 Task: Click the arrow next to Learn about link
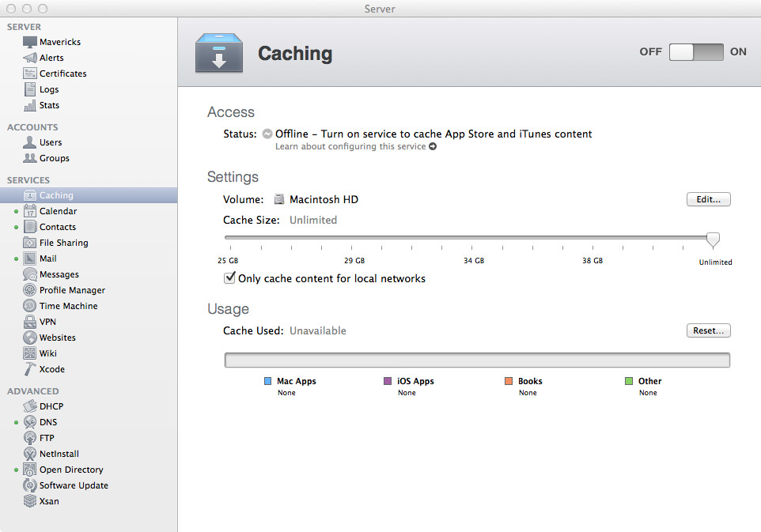click(x=433, y=146)
